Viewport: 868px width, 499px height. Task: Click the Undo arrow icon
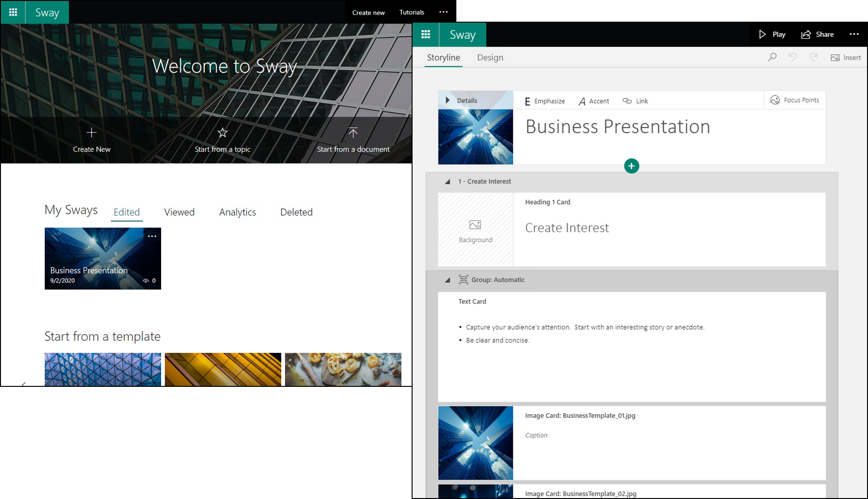793,57
